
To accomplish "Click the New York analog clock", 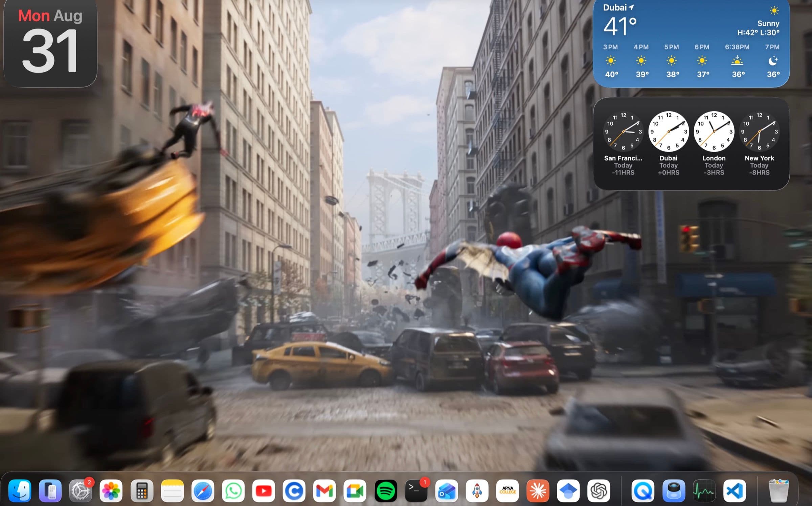I will pyautogui.click(x=759, y=131).
